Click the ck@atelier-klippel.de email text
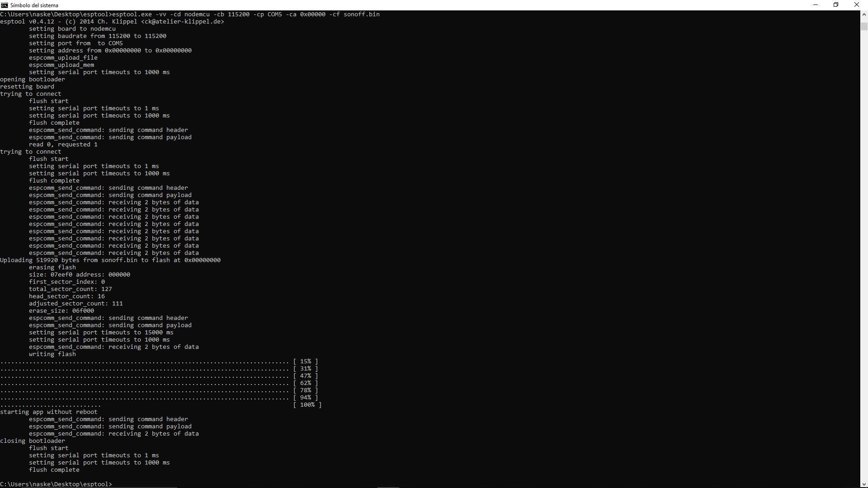This screenshot has width=868, height=488. coord(182,22)
